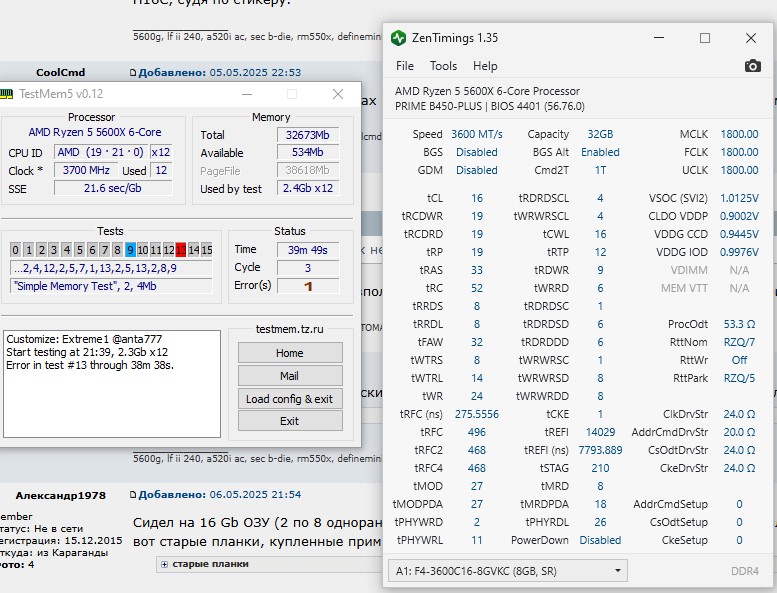This screenshot has width=777, height=593.
Task: Select highlighted test box 9
Action: pos(130,250)
